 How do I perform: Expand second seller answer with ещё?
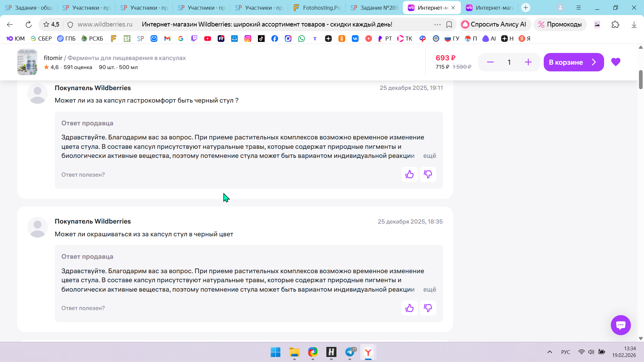429,290
